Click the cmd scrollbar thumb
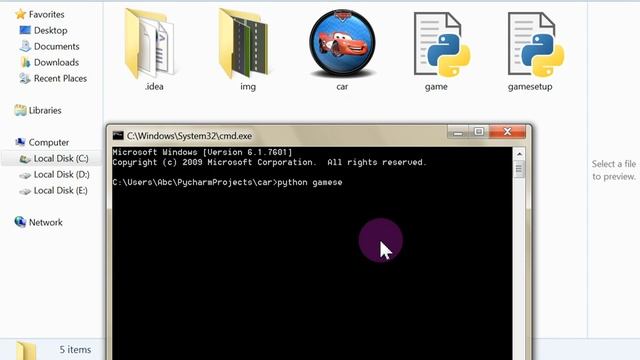The image size is (640, 360). tap(519, 169)
